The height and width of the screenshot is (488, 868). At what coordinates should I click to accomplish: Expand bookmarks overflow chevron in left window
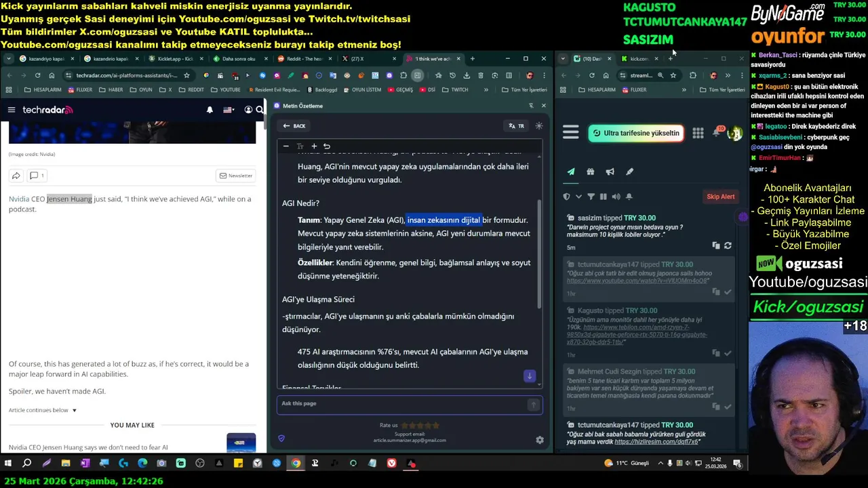pyautogui.click(x=486, y=89)
